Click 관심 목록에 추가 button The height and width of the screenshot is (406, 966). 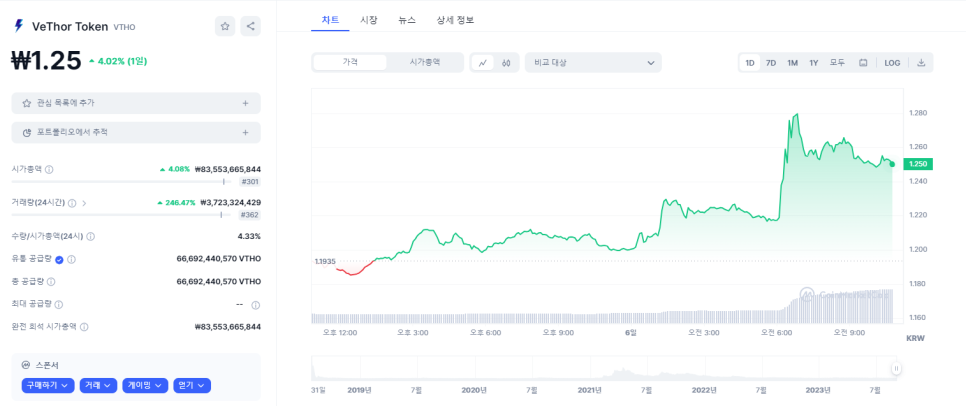pyautogui.click(x=136, y=103)
